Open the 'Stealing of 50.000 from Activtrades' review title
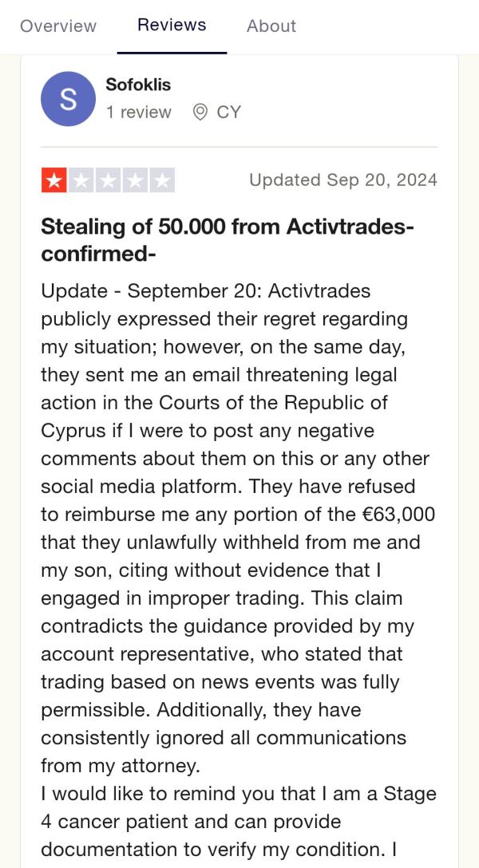 click(228, 240)
